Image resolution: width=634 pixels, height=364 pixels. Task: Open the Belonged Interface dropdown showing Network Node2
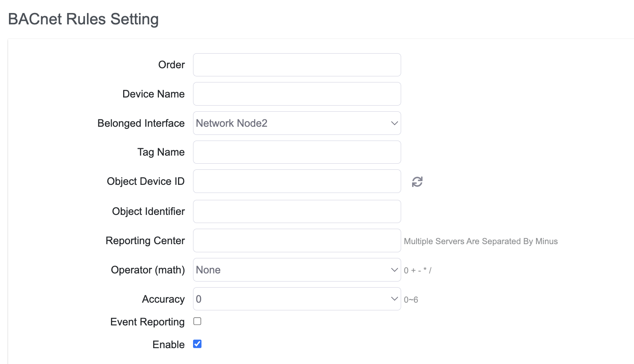point(297,123)
